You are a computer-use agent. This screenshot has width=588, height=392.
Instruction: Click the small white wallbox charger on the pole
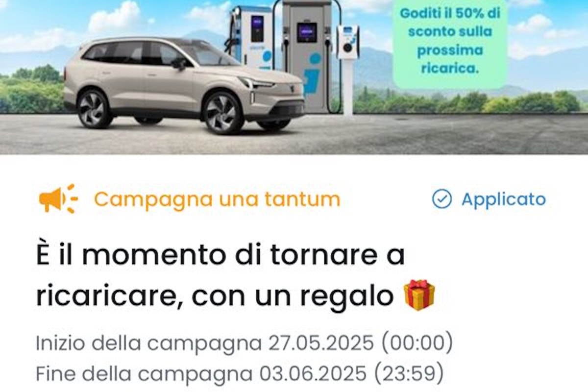348,43
